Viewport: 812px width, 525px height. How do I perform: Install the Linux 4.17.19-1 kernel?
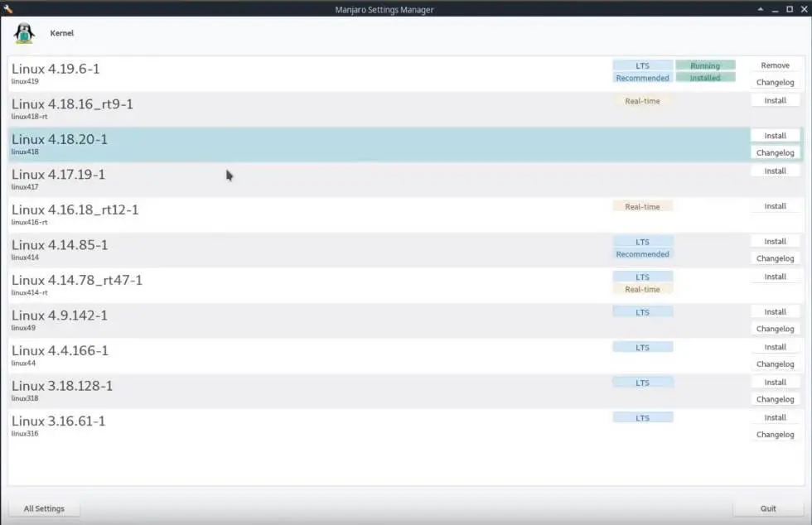tap(776, 171)
